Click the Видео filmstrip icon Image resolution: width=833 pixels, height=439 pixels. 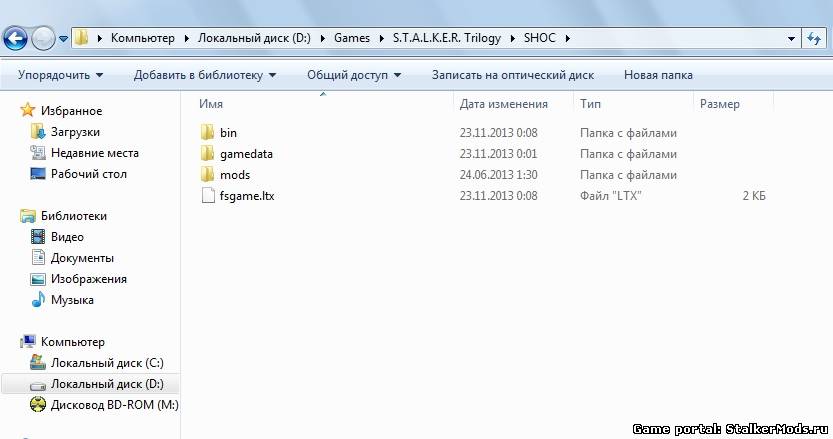pos(38,237)
